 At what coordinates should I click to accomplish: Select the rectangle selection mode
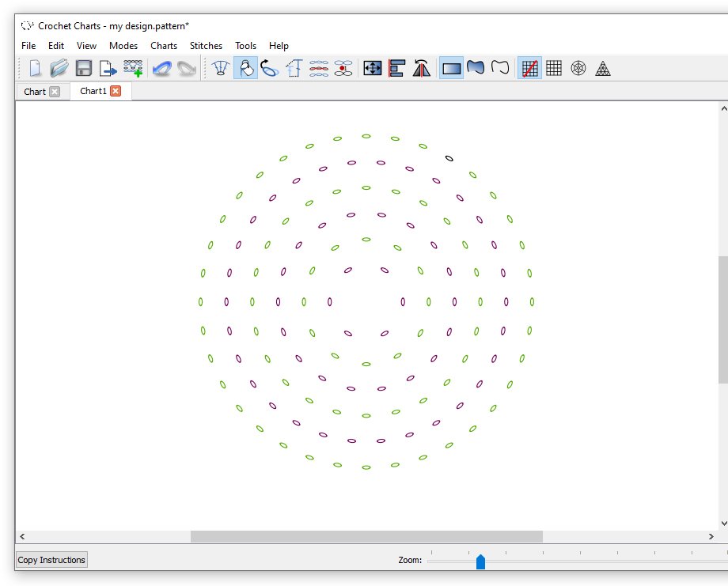pyautogui.click(x=451, y=68)
